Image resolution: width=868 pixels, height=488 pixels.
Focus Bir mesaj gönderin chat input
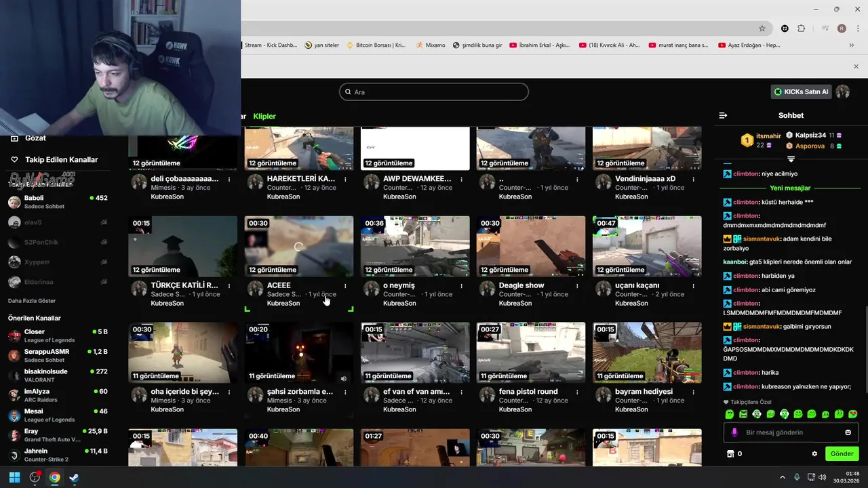[x=790, y=432]
